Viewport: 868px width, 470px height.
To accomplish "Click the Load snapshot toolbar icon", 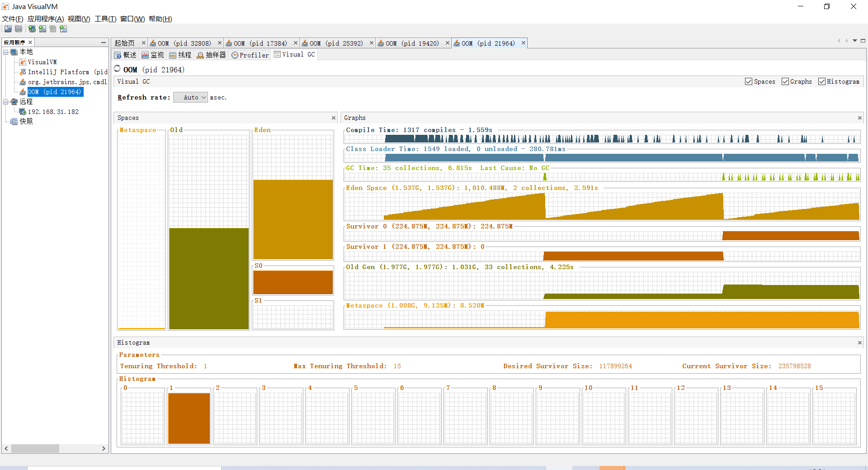I will 8,29.
